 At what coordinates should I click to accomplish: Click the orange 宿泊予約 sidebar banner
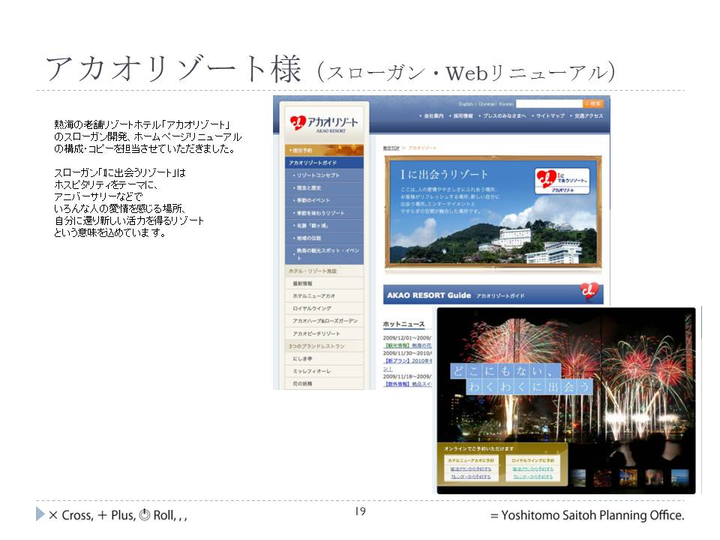click(324, 150)
